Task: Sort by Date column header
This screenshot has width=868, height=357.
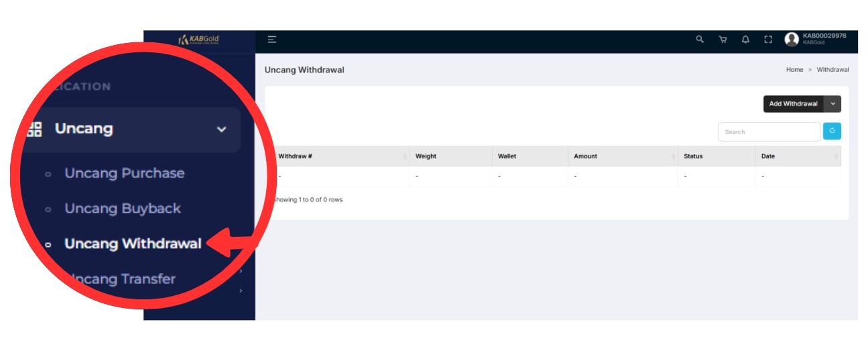Action: click(x=798, y=156)
